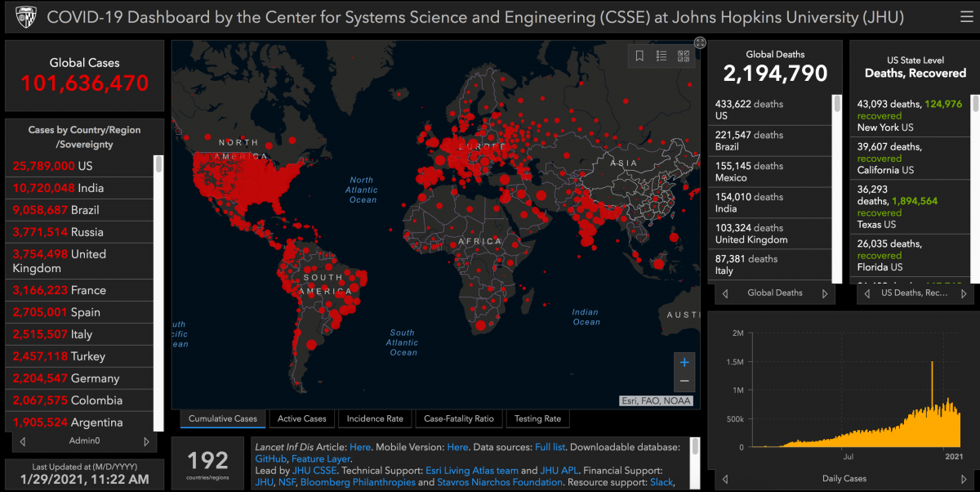Select the '2,705,001 Spain' cases row
Viewport: 980px width, 492px height.
click(x=80, y=312)
